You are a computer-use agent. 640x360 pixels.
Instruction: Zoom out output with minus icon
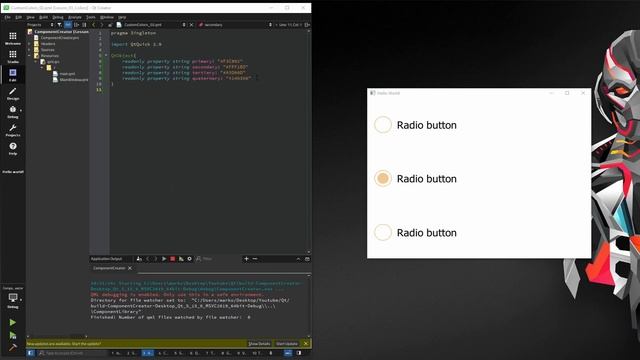pos(255,259)
